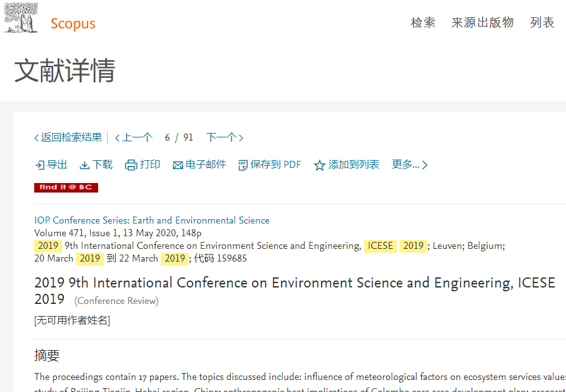Image resolution: width=566 pixels, height=392 pixels.
Task: Click abstract text 'The proceedings contain 17 papers'
Action: (106, 377)
